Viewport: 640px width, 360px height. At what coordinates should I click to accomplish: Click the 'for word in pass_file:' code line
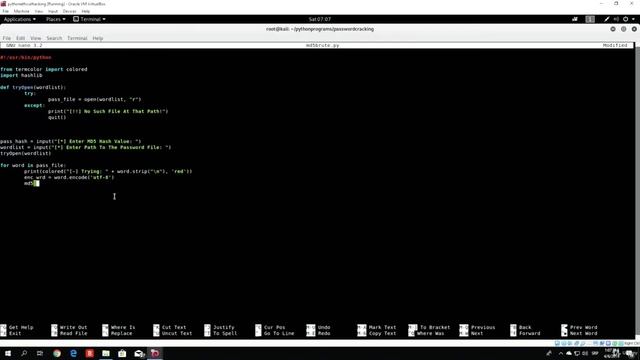pyautogui.click(x=33, y=165)
